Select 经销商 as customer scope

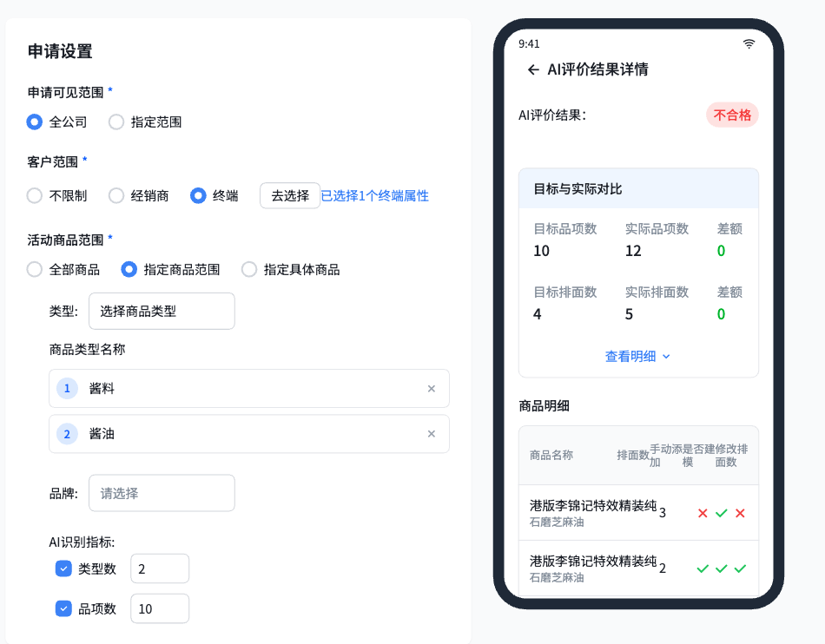(x=116, y=196)
